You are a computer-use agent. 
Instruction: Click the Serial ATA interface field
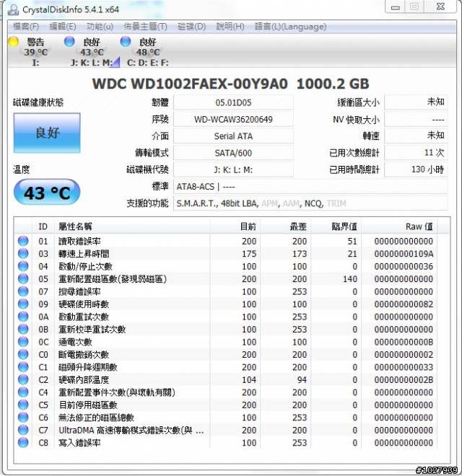click(233, 136)
